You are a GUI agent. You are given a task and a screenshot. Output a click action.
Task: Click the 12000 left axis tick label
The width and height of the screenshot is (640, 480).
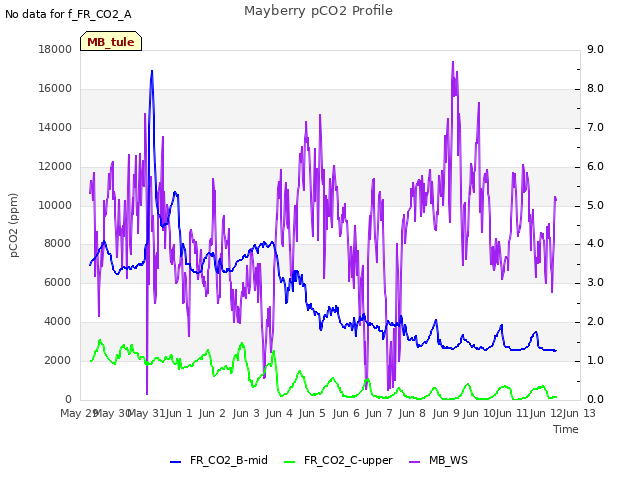[55, 166]
